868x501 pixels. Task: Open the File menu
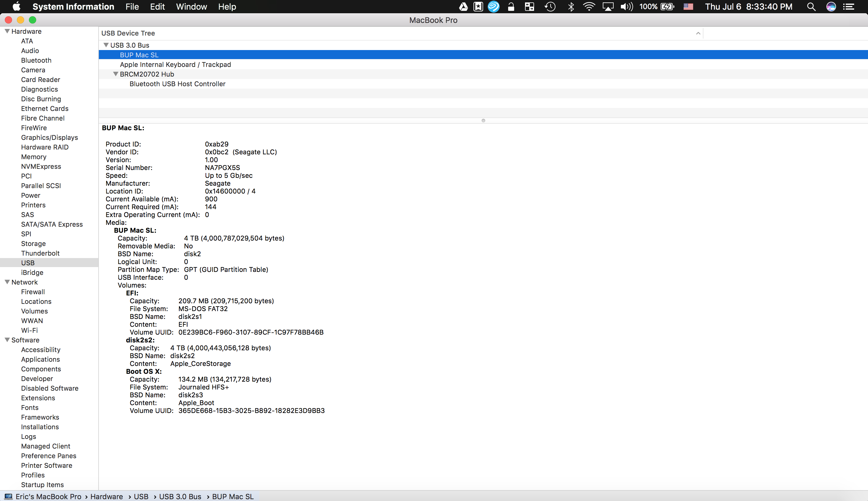132,7
